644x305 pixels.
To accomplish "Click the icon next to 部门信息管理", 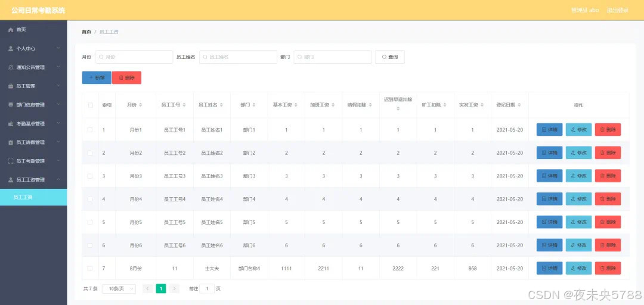I will [11, 105].
